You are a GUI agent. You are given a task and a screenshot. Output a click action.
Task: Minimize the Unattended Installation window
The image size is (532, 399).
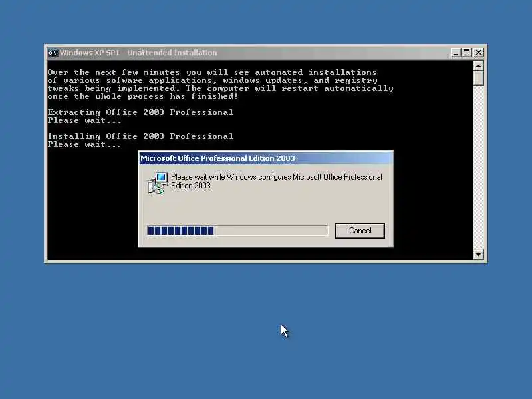point(456,53)
